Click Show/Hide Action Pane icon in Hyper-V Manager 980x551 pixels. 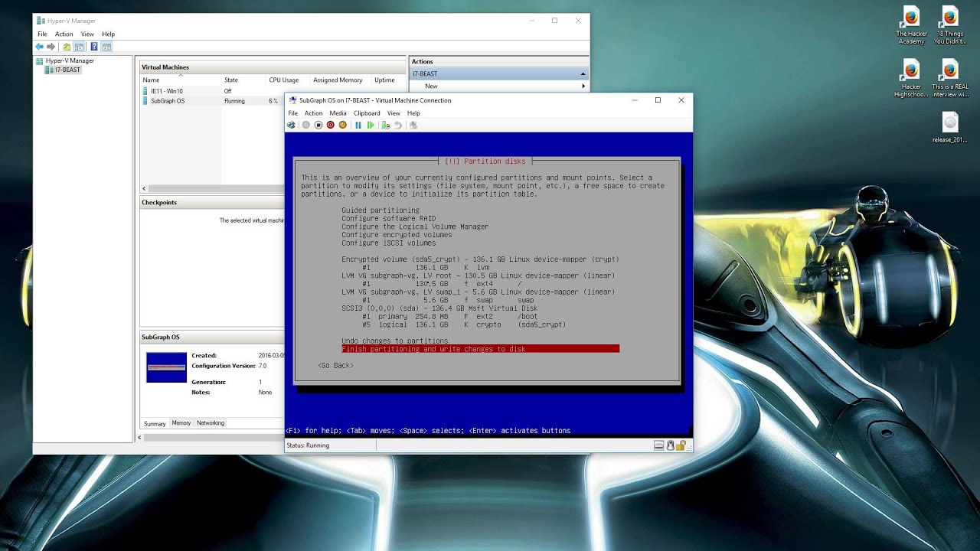(106, 47)
